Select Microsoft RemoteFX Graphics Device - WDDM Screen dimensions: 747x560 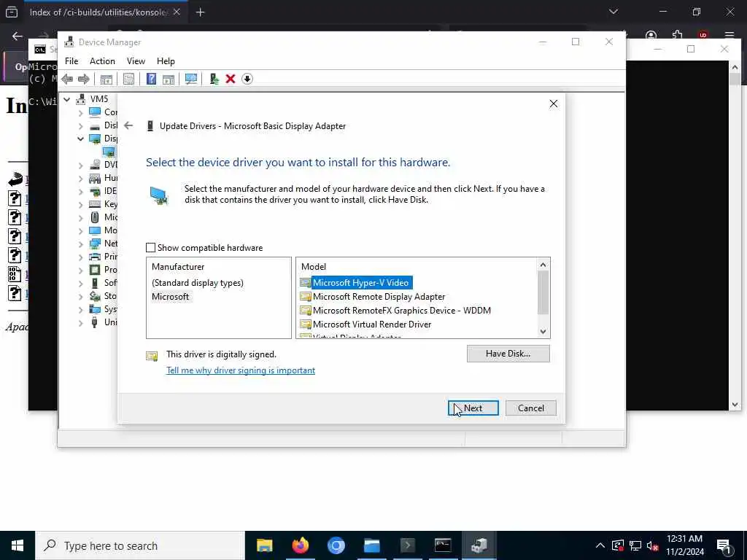402,311
